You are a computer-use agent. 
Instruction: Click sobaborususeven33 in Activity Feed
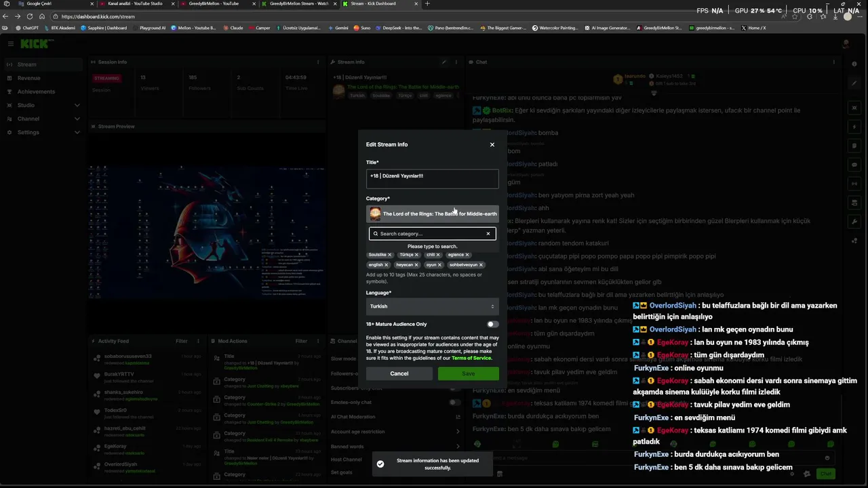pyautogui.click(x=128, y=356)
